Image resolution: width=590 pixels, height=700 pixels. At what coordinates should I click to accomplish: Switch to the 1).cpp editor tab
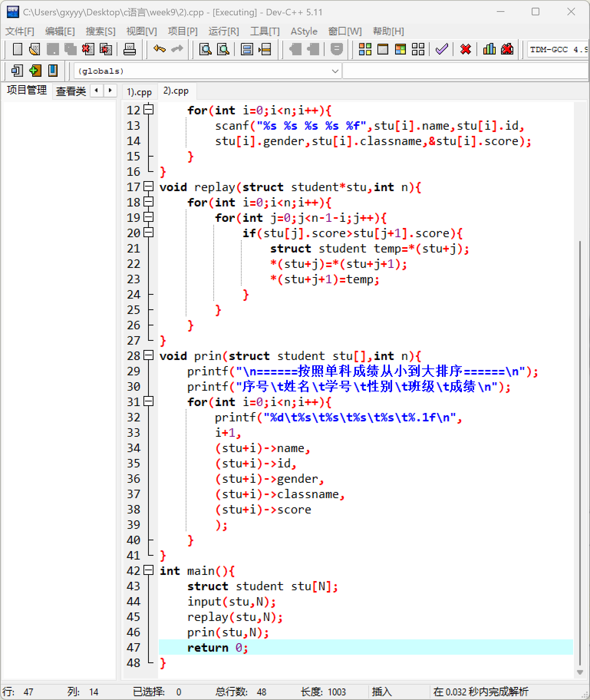pos(139,92)
